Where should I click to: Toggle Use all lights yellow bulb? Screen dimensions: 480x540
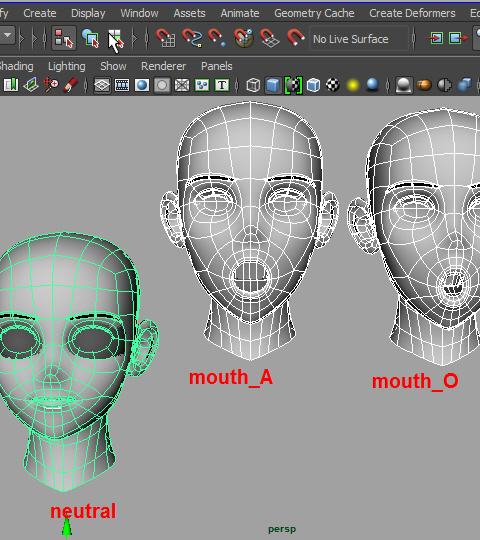[x=353, y=85]
